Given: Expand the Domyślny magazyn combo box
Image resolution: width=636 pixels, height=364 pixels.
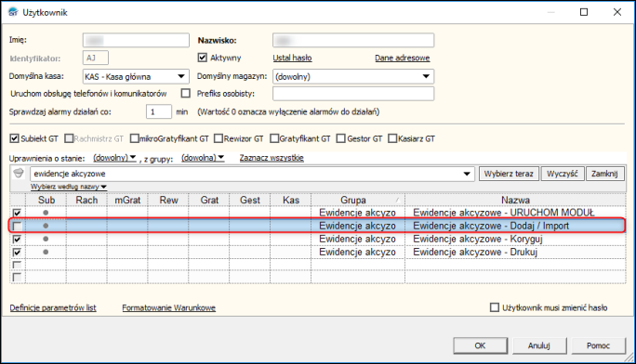Looking at the screenshot, I should pyautogui.click(x=426, y=76).
